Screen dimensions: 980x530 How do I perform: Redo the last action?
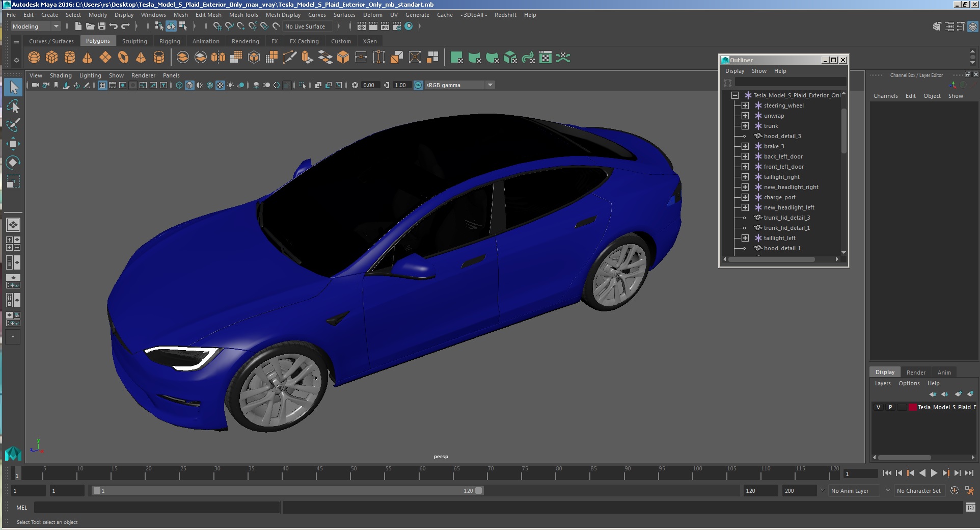pos(125,26)
